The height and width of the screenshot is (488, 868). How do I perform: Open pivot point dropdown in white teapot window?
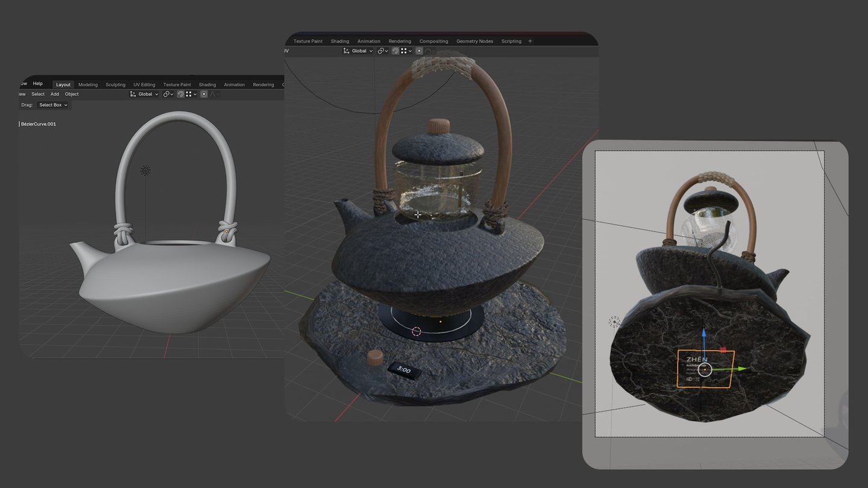pos(168,94)
